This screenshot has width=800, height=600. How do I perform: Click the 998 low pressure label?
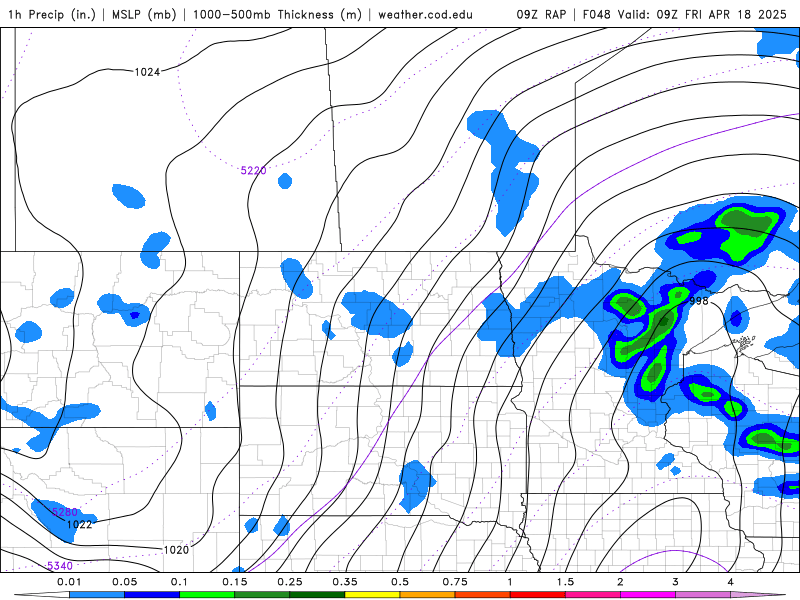click(699, 301)
